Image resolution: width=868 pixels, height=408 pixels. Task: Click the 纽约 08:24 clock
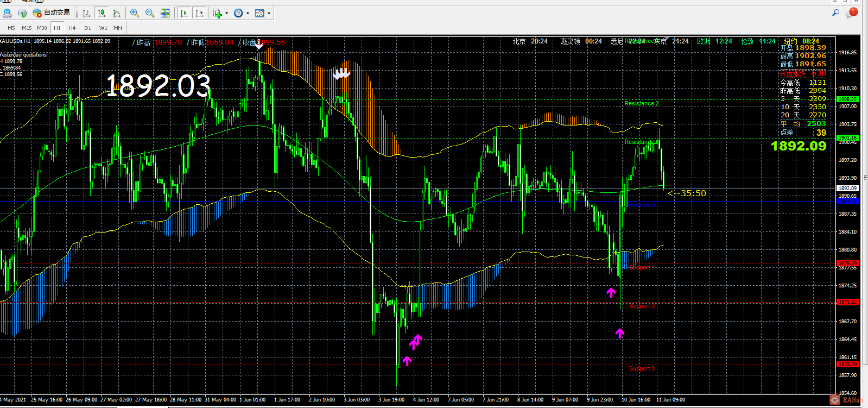(x=802, y=41)
